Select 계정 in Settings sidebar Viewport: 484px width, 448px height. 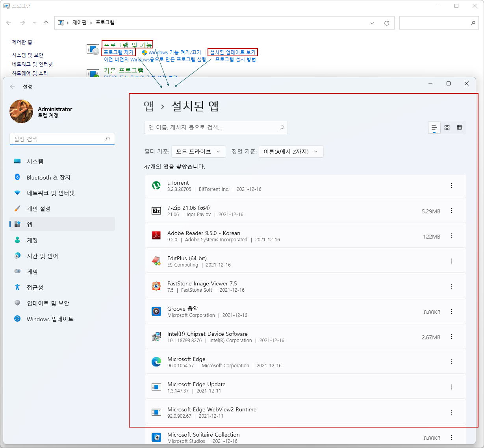point(62,240)
